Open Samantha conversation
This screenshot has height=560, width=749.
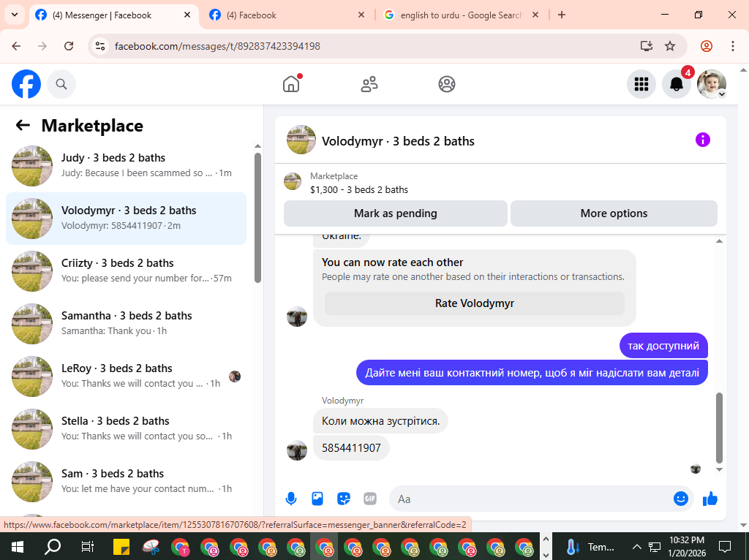(126, 323)
